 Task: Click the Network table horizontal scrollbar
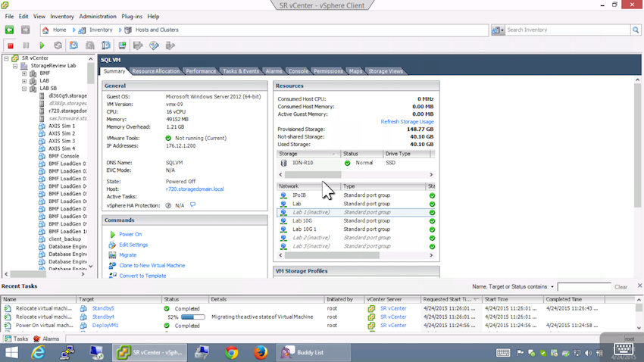pos(355,255)
